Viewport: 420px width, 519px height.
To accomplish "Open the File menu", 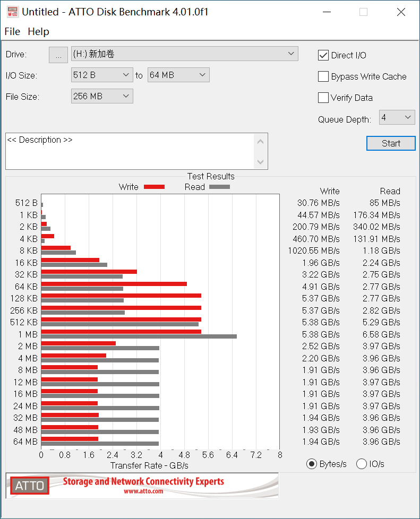I will tap(12, 31).
